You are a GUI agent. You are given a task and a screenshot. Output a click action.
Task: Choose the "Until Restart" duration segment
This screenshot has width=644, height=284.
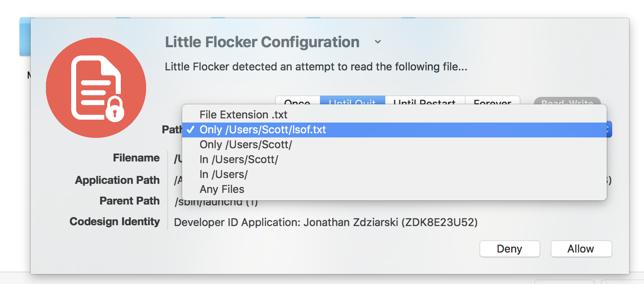(x=425, y=101)
